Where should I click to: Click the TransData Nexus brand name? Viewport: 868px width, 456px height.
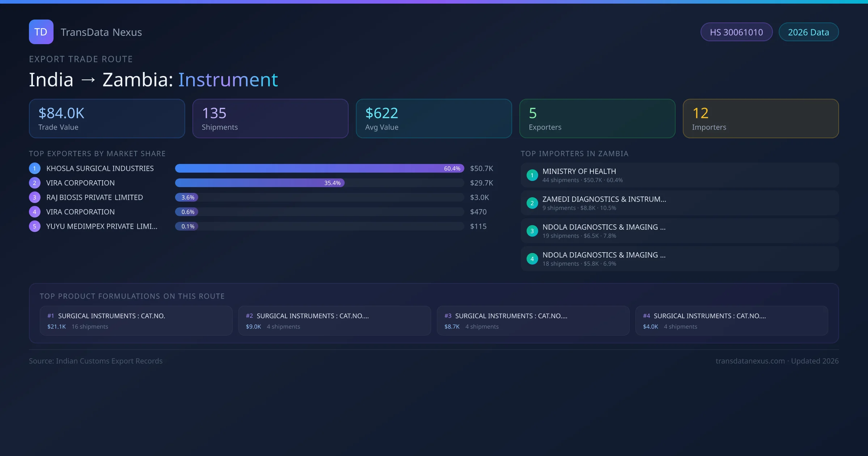coord(101,32)
